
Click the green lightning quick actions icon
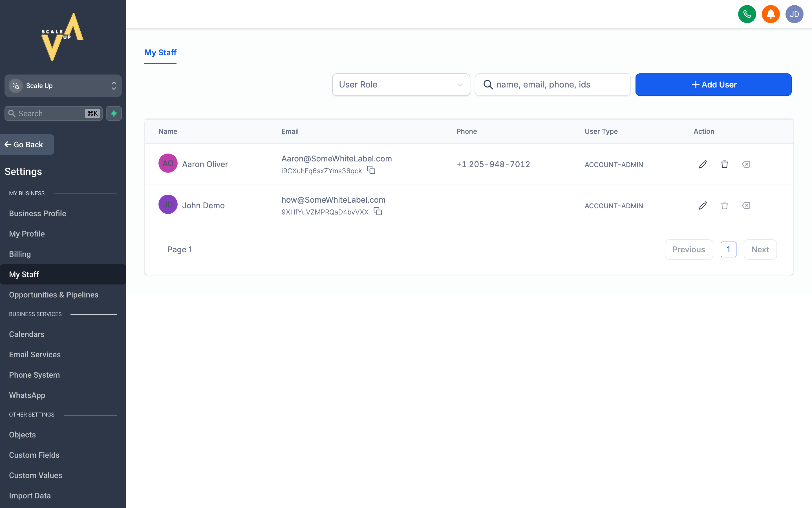pos(114,113)
